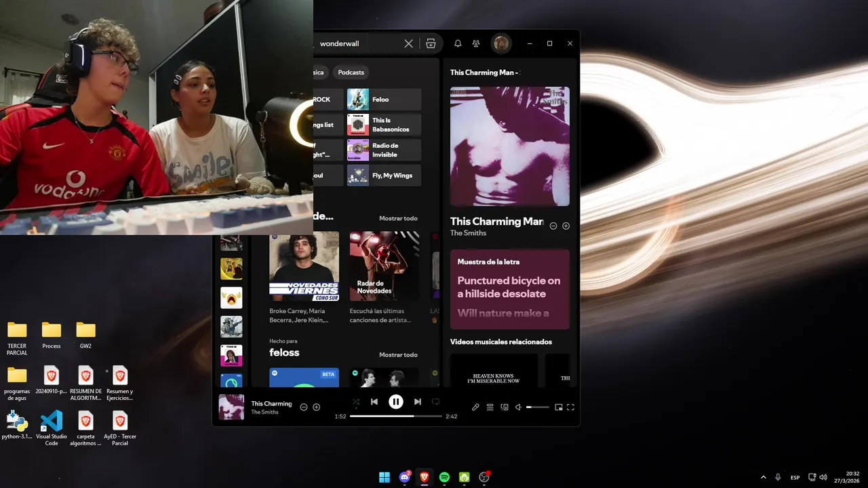The width and height of the screenshot is (868, 488).
Task: Open the miniplayer
Action: point(559,407)
